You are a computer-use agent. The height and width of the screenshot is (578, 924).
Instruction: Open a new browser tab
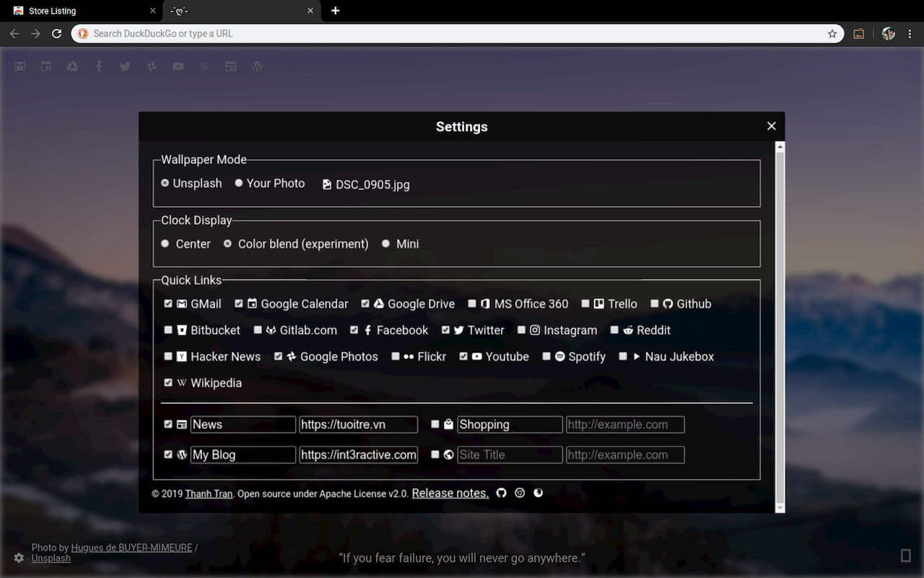point(335,11)
